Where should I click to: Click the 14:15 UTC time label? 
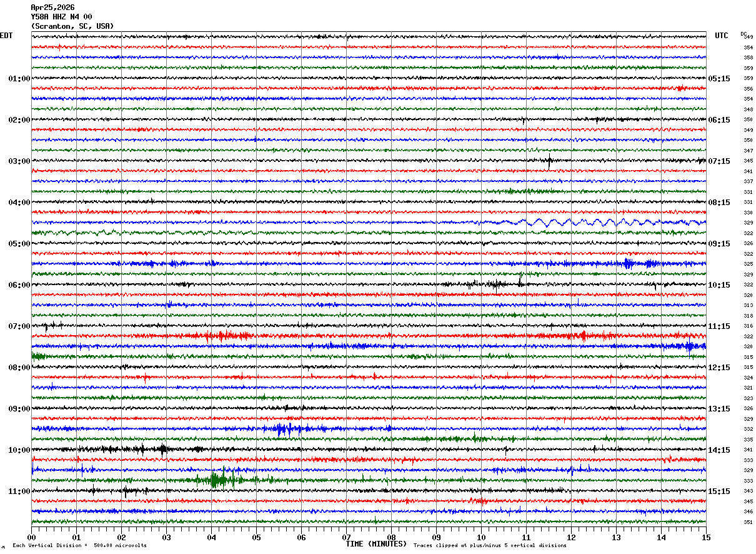coord(719,450)
